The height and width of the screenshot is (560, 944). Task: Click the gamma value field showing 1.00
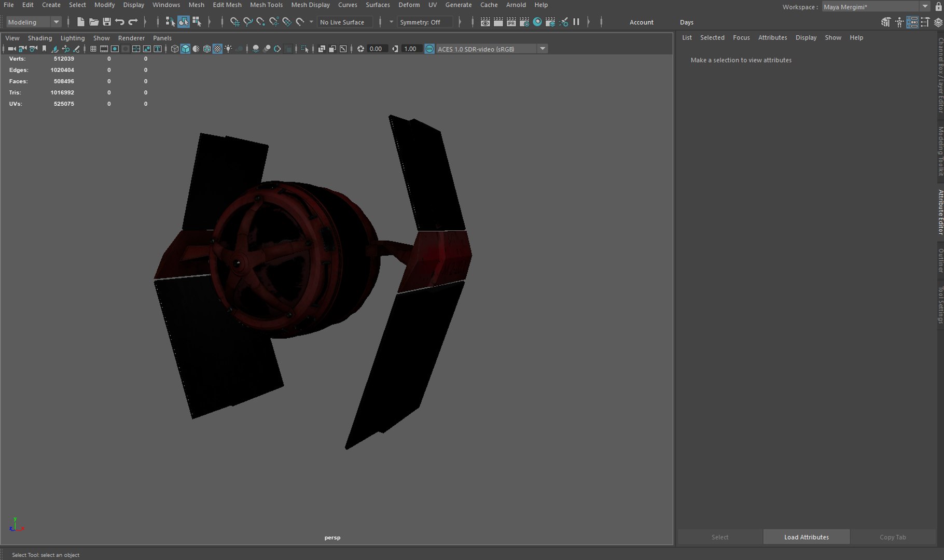pos(410,49)
